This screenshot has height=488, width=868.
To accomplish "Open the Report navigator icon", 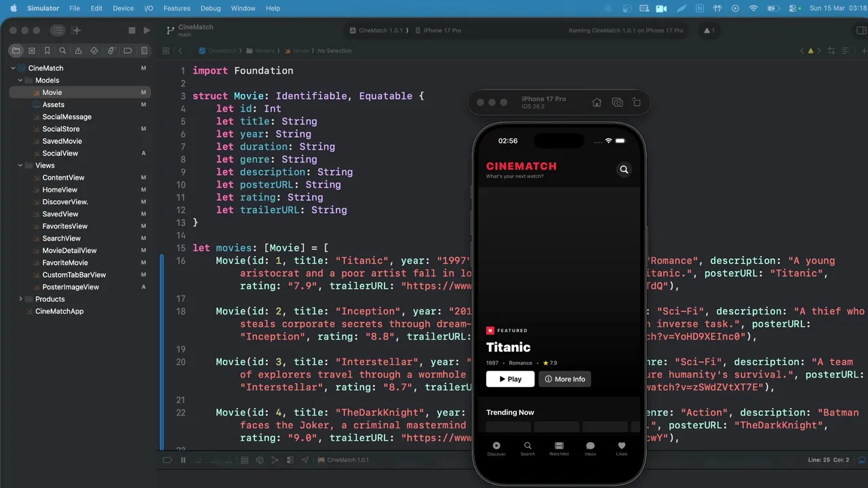I will (x=144, y=51).
